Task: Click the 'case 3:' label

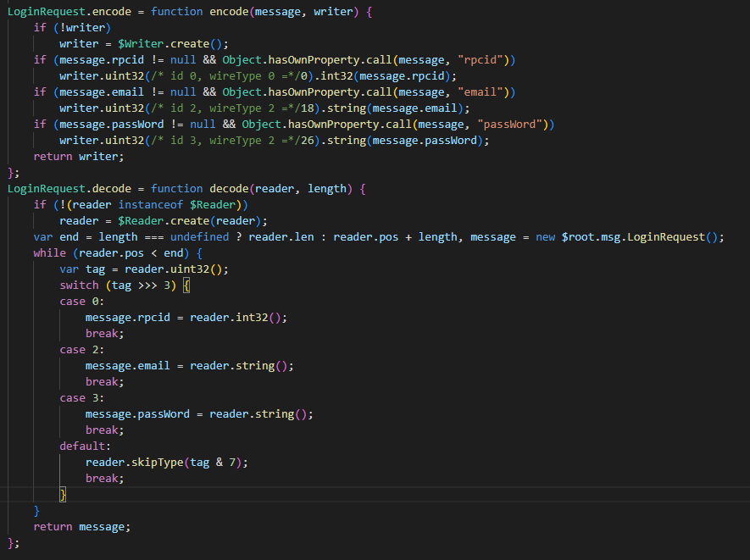Action: pyautogui.click(x=82, y=398)
